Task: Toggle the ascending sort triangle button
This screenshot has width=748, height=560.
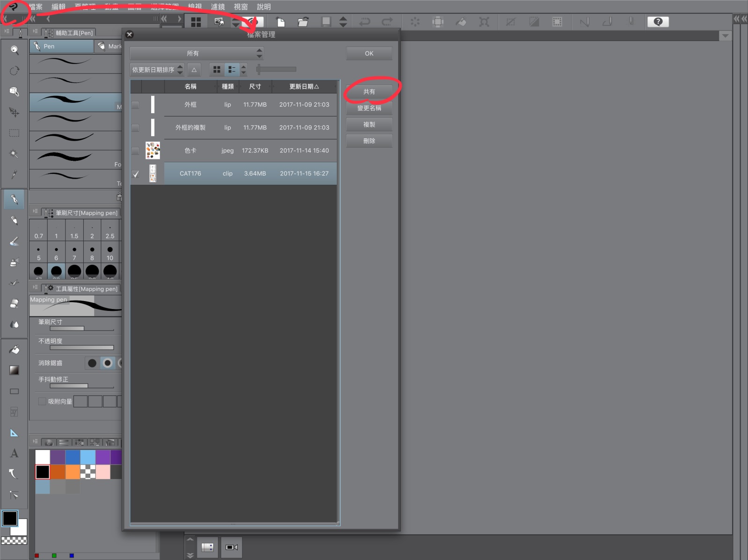Action: click(194, 70)
